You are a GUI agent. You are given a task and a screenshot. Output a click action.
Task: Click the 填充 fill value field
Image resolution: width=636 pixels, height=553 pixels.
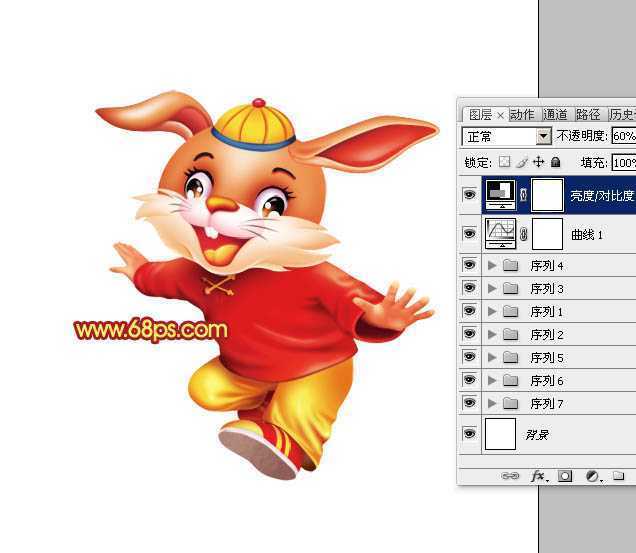click(x=624, y=163)
